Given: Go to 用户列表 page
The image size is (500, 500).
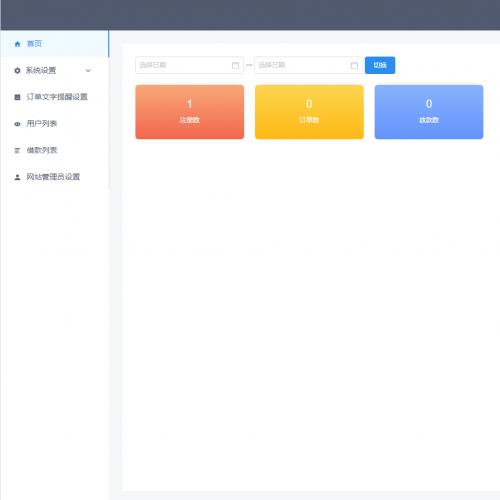Looking at the screenshot, I should [55, 124].
